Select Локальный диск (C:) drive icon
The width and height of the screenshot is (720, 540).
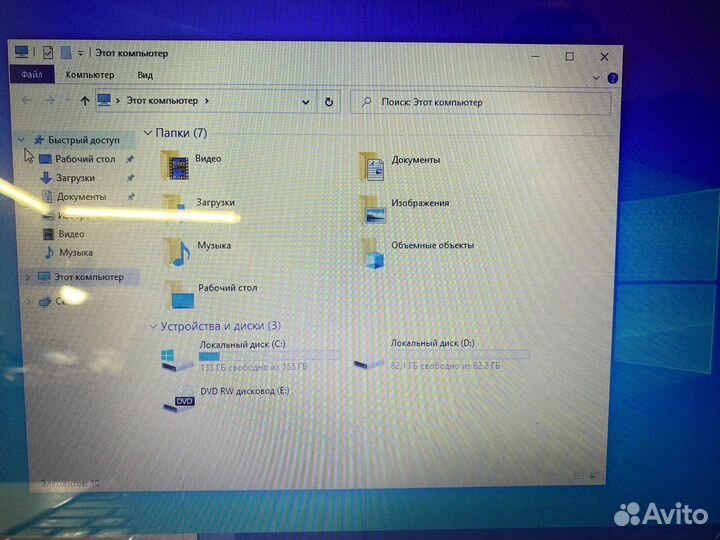177,360
